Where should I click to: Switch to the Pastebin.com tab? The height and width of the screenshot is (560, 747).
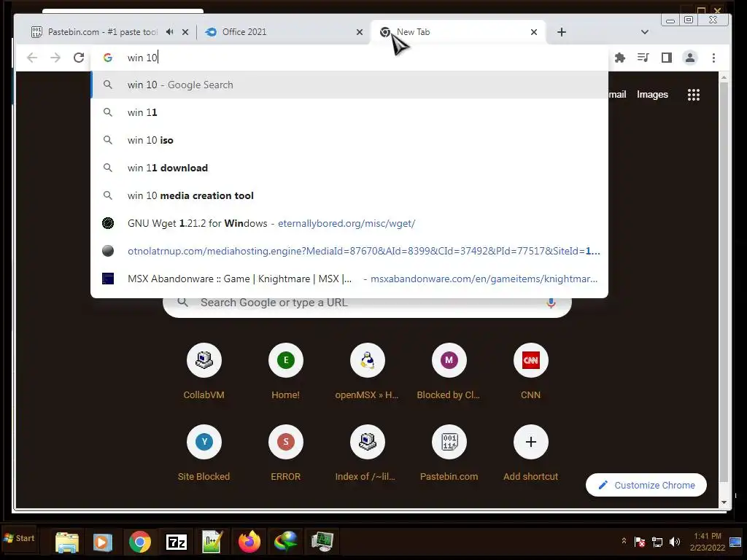coord(102,32)
